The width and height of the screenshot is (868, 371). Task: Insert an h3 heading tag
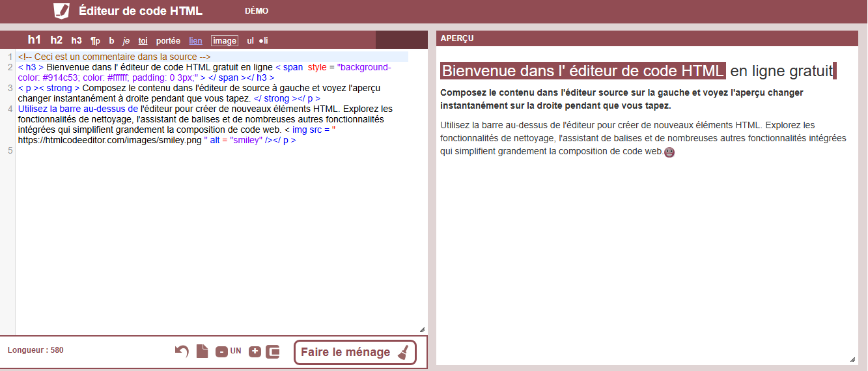(x=77, y=40)
